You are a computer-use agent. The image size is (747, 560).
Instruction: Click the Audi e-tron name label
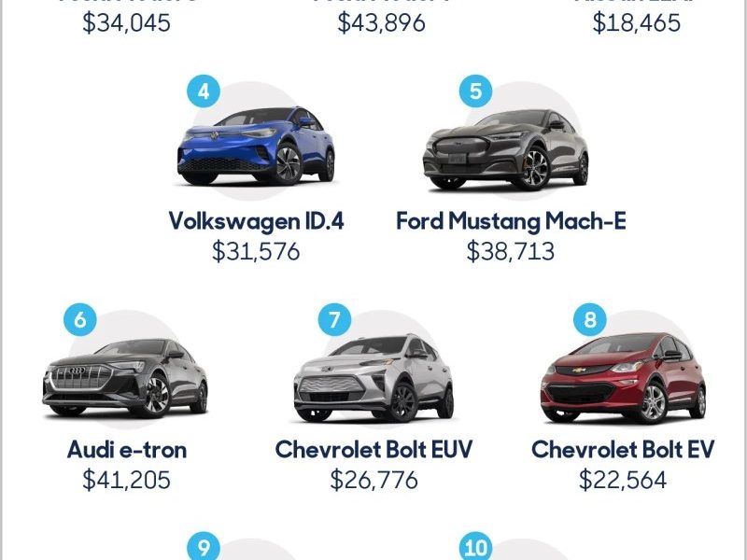(x=127, y=450)
